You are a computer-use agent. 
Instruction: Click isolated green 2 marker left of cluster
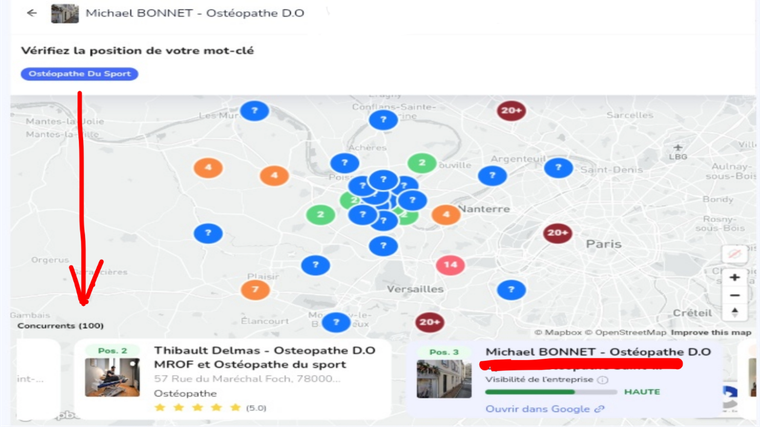coord(320,214)
